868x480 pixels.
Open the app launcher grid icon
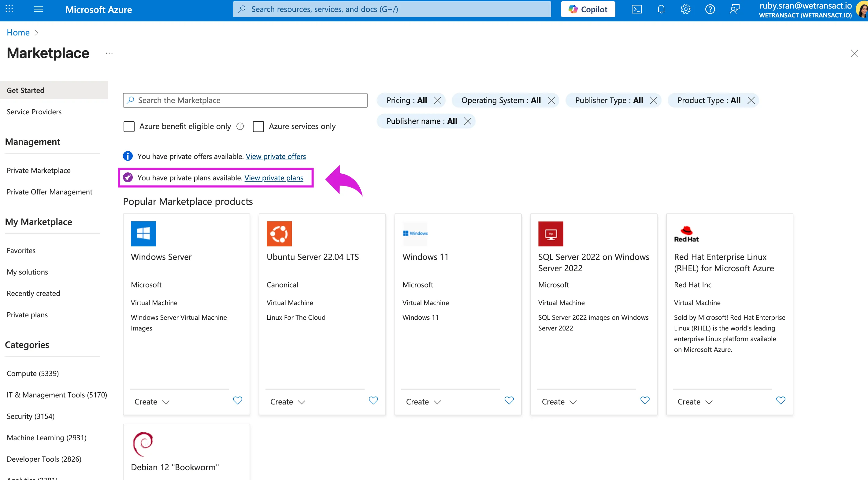pos(9,9)
